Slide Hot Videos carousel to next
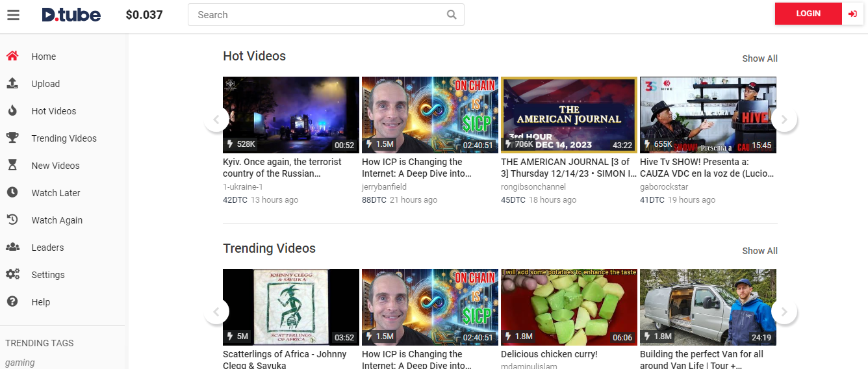The image size is (868, 369). pos(784,120)
